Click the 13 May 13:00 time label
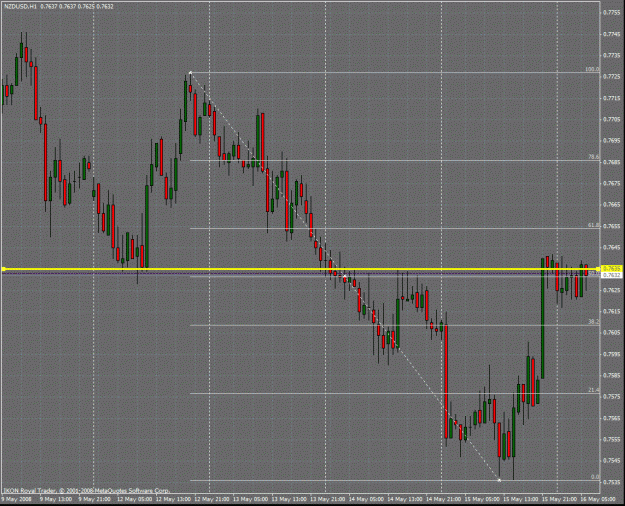This screenshot has height=506, width=625. 289,499
